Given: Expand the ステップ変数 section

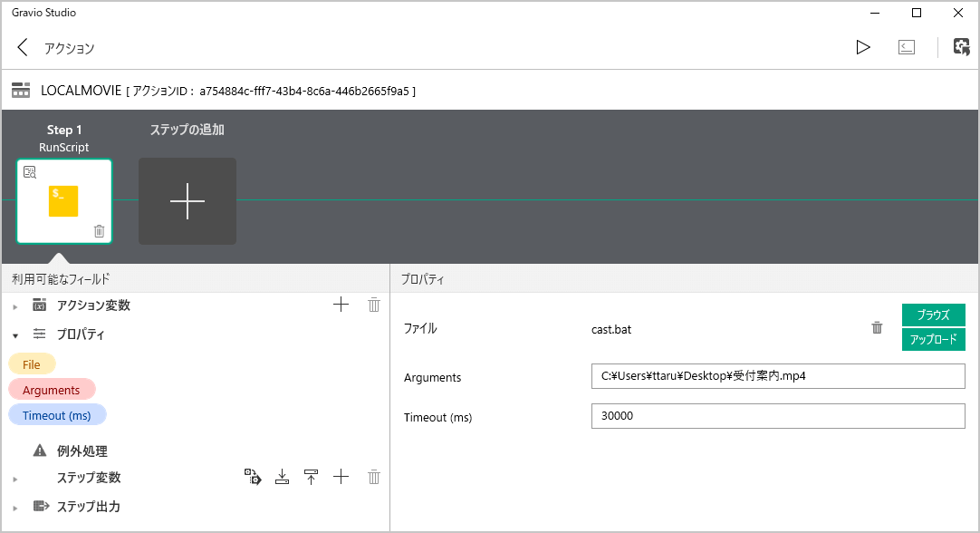Looking at the screenshot, I should pyautogui.click(x=15, y=480).
